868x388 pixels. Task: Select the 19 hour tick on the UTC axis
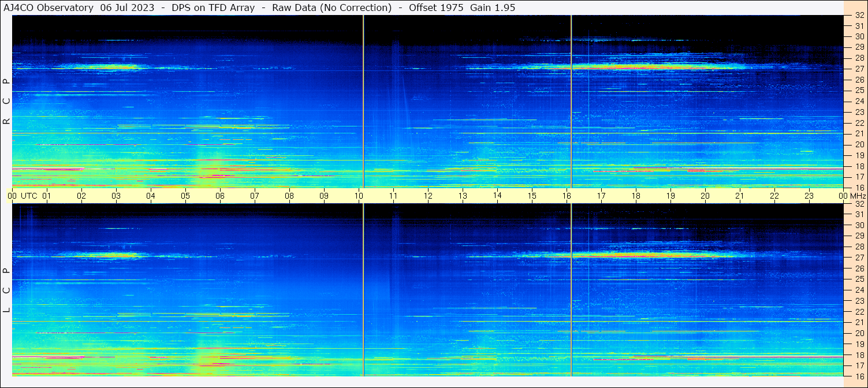670,196
